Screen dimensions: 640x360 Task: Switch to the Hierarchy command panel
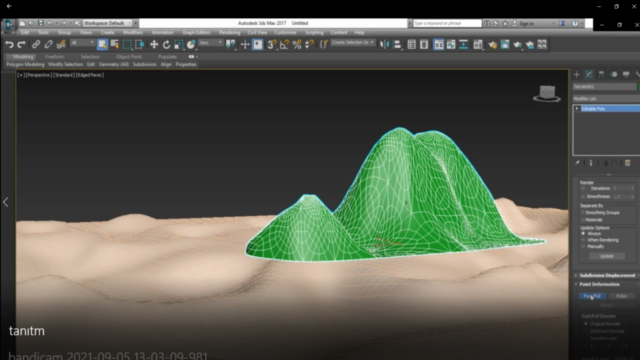tap(601, 74)
